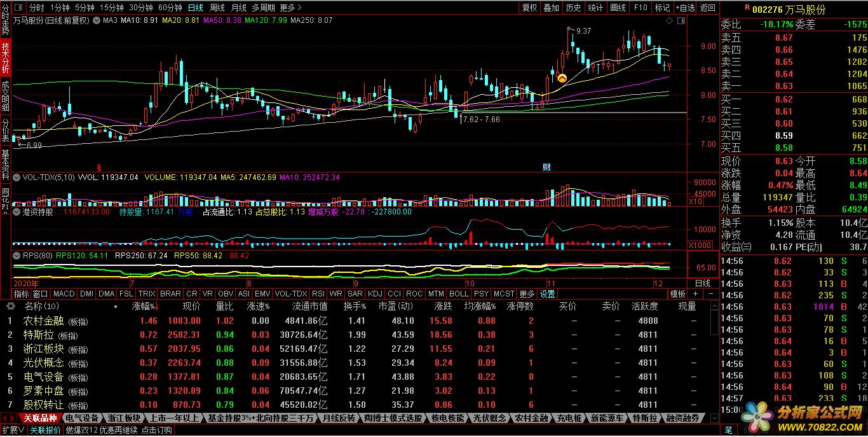Switch to 周线 weekly chart
The height and width of the screenshot is (437, 868).
tap(217, 8)
